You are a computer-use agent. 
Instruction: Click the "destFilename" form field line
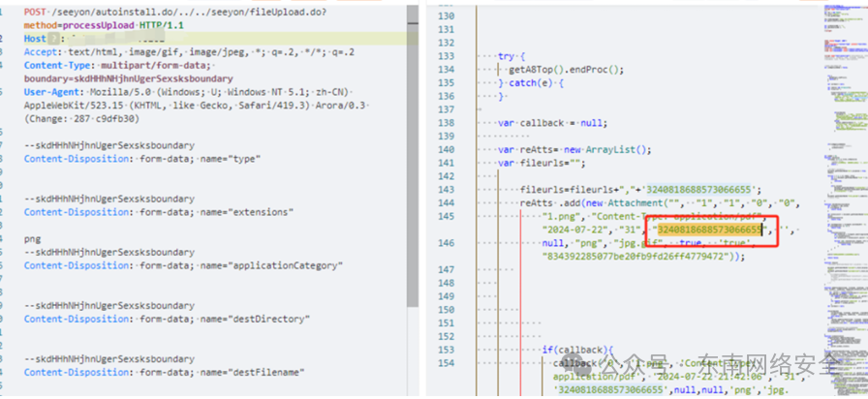click(163, 372)
